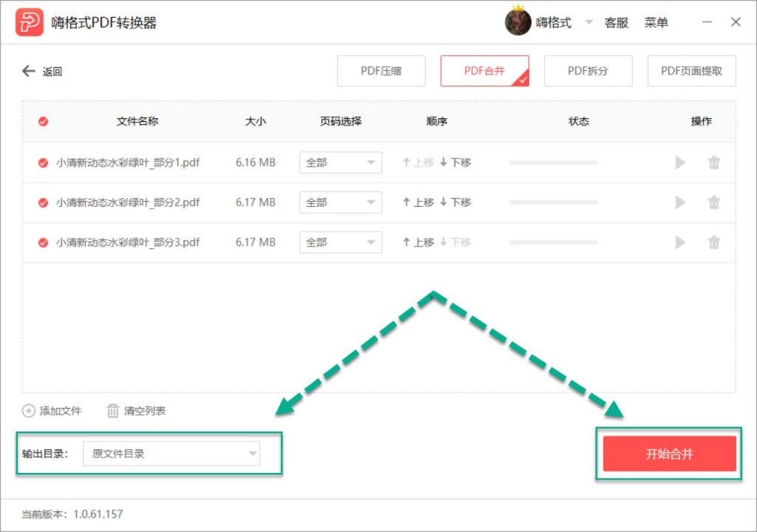Click the progress bar for 部分1.pdf
The width and height of the screenshot is (757, 532).
pyautogui.click(x=553, y=163)
